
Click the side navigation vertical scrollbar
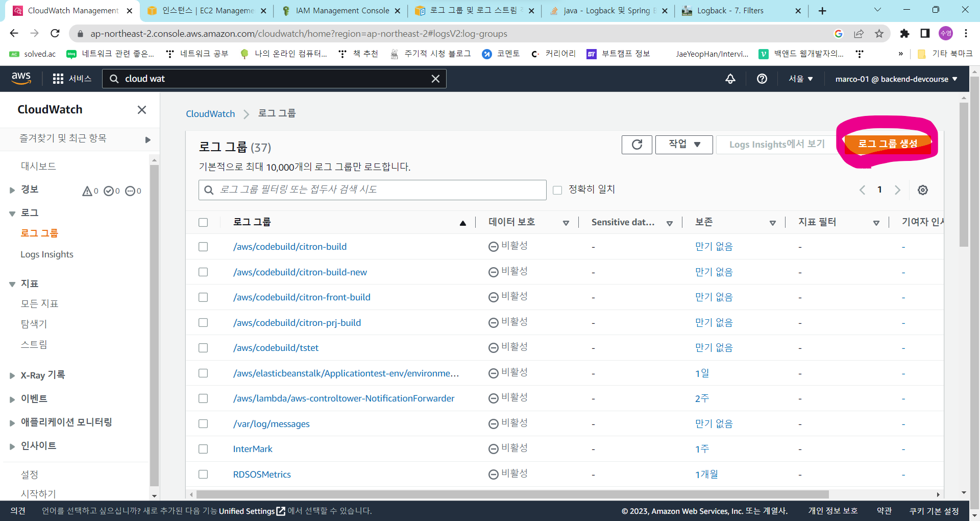(x=154, y=325)
